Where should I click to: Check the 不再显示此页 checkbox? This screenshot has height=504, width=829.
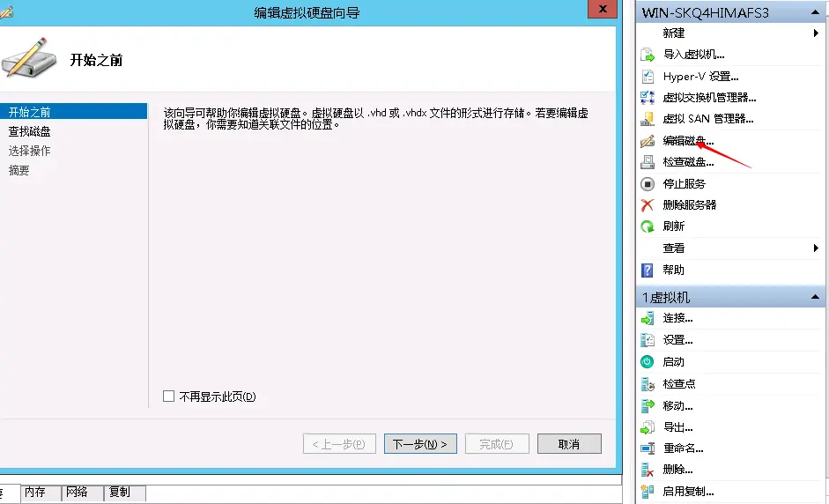pyautogui.click(x=168, y=397)
